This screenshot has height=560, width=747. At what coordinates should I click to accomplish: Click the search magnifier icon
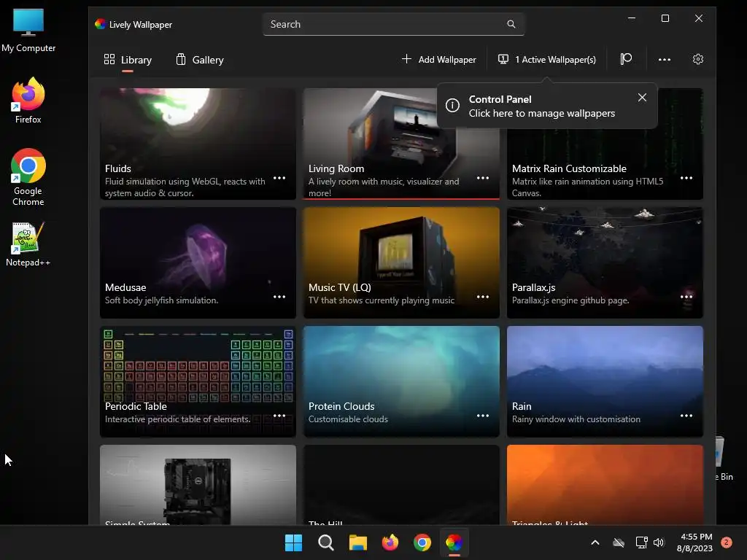coord(511,24)
